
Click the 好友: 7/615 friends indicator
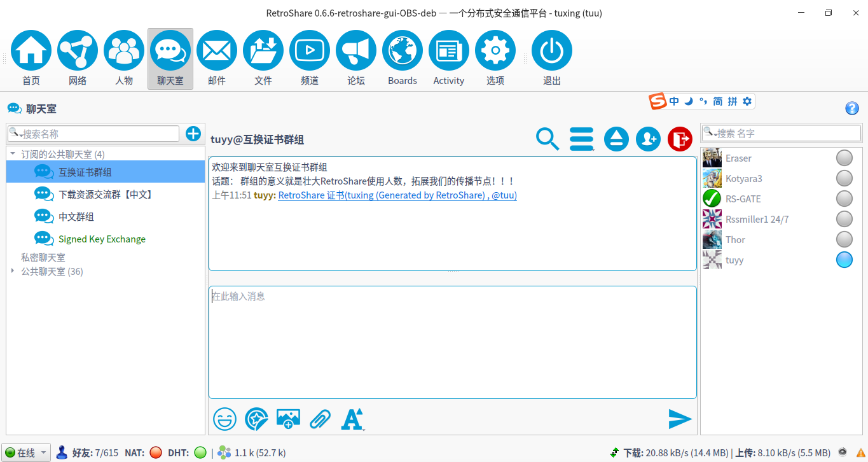(x=95, y=453)
